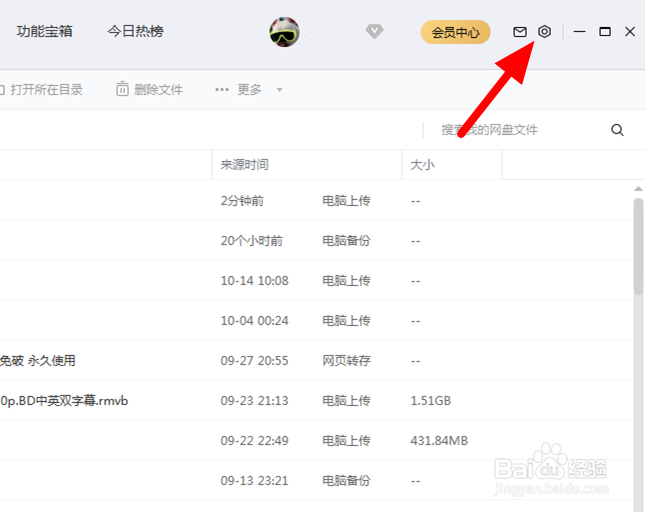Minimize the window
The image size is (645, 512).
point(580,31)
